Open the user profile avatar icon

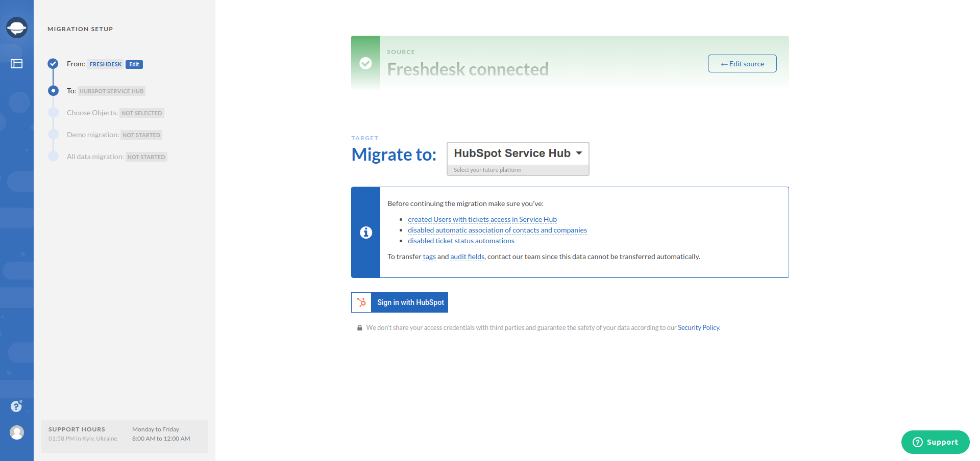point(17,432)
